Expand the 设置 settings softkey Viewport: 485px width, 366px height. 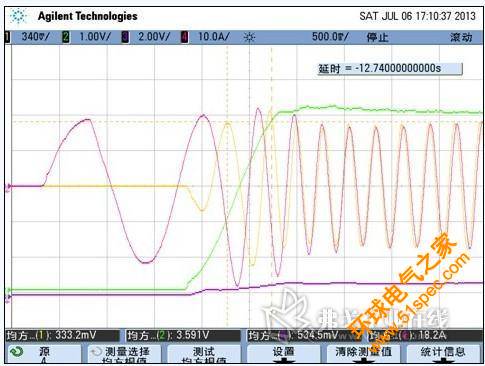(283, 354)
